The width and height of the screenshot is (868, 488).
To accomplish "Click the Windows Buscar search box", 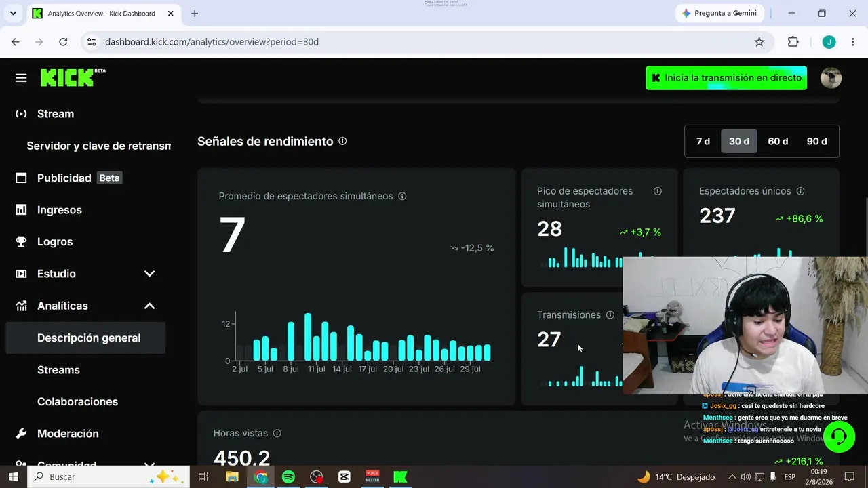I will pos(108,477).
